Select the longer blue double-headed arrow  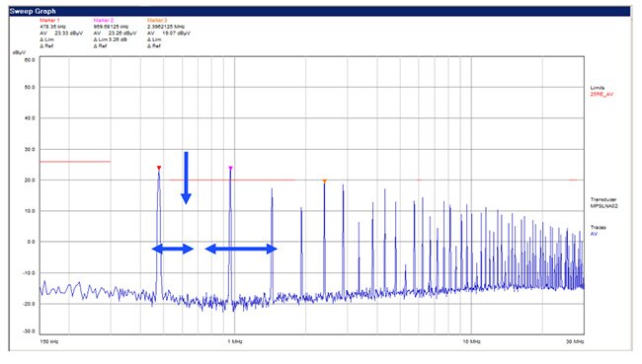241,249
